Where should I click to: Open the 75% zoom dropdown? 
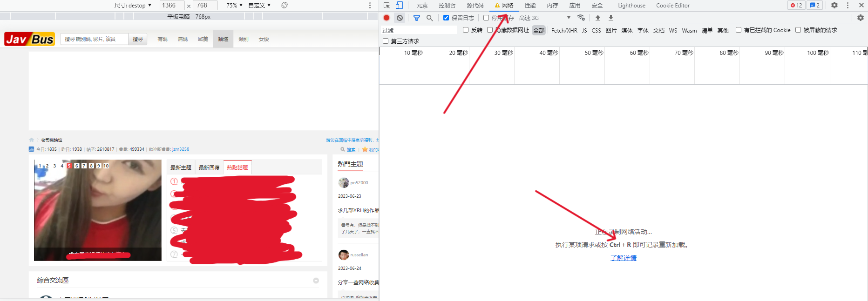coord(234,5)
